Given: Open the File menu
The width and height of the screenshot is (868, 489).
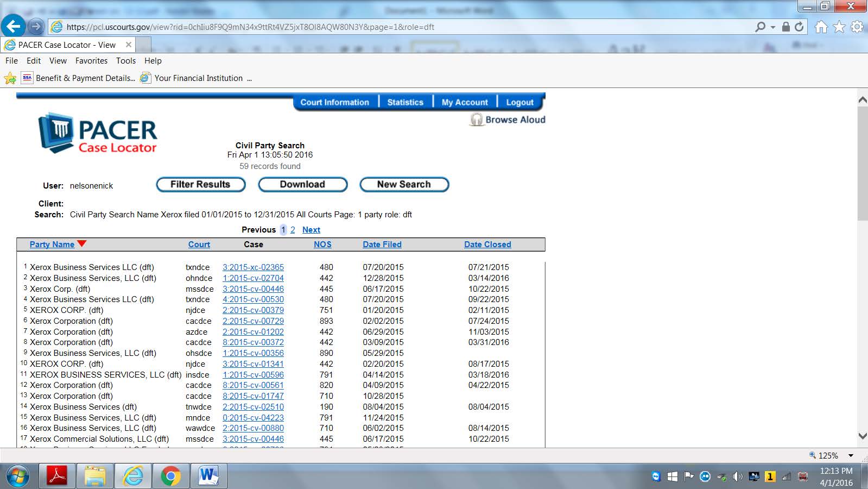Looking at the screenshot, I should click(11, 61).
